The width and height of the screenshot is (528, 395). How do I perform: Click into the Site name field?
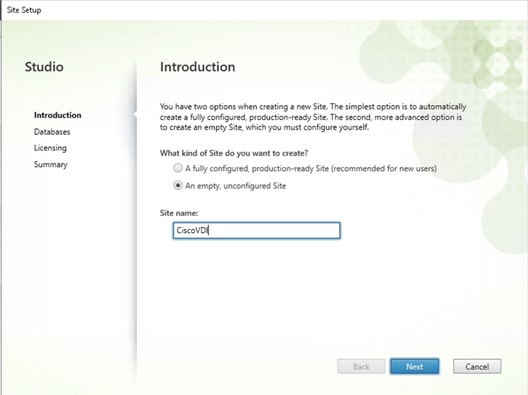tap(256, 231)
